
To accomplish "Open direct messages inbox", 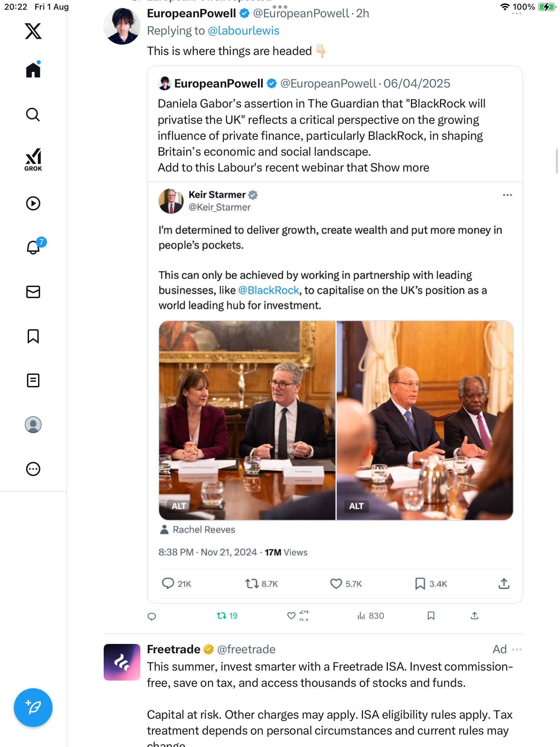I will [x=33, y=292].
